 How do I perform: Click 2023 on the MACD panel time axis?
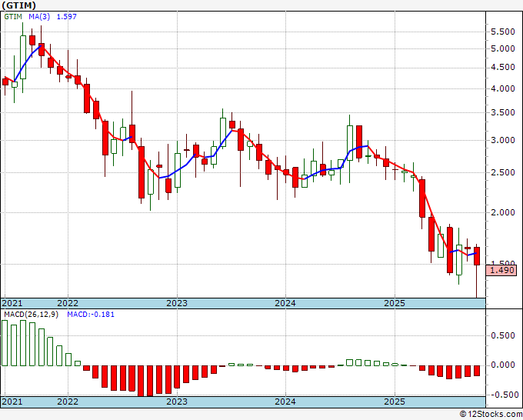(x=177, y=402)
